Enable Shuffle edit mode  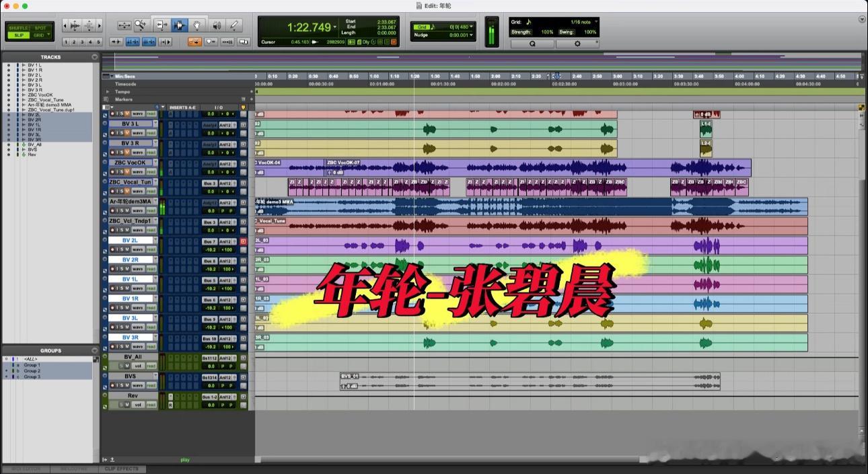pyautogui.click(x=18, y=28)
